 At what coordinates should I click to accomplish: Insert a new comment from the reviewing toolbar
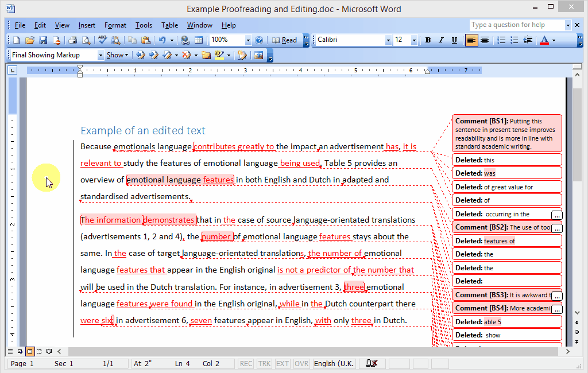206,55
